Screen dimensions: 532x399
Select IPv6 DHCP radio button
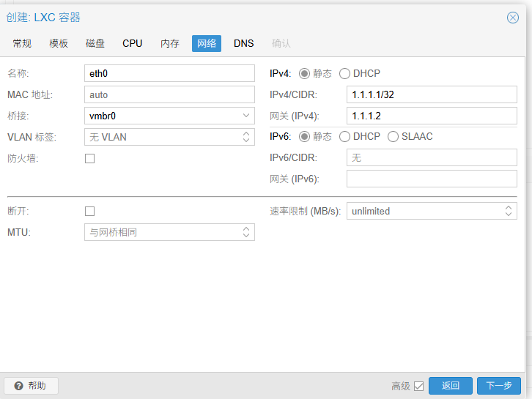click(x=344, y=137)
